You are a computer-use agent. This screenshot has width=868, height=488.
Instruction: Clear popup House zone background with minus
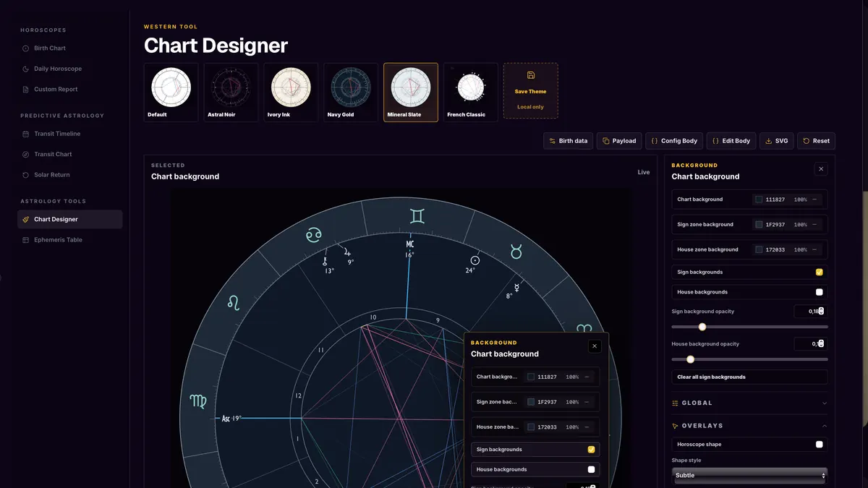click(587, 427)
